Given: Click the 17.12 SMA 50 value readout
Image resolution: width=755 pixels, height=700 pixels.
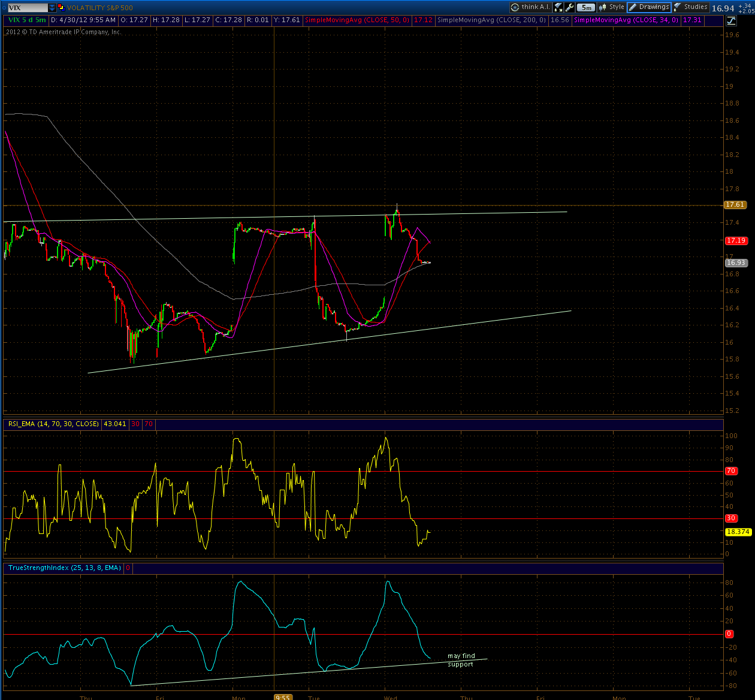Looking at the screenshot, I should pos(424,20).
